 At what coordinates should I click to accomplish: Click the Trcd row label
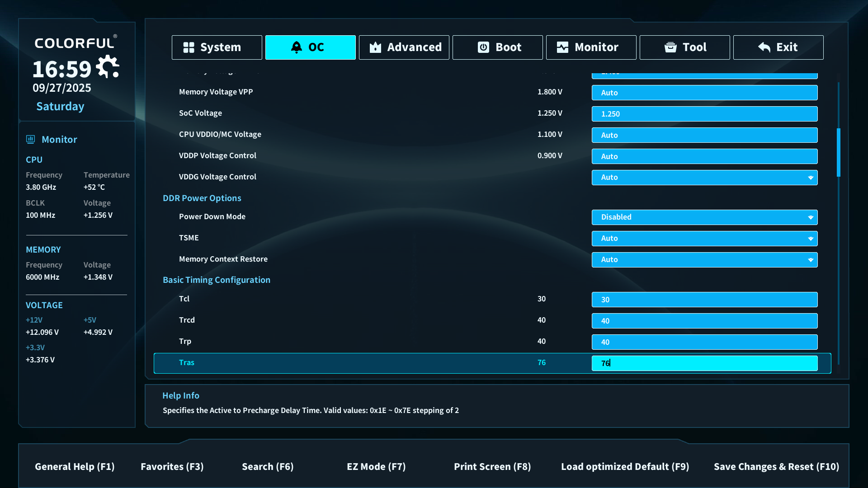(187, 320)
